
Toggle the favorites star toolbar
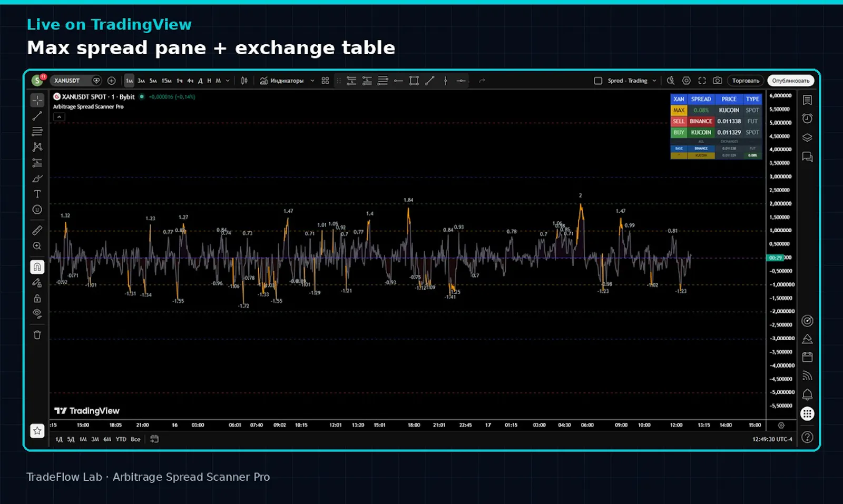click(x=37, y=431)
